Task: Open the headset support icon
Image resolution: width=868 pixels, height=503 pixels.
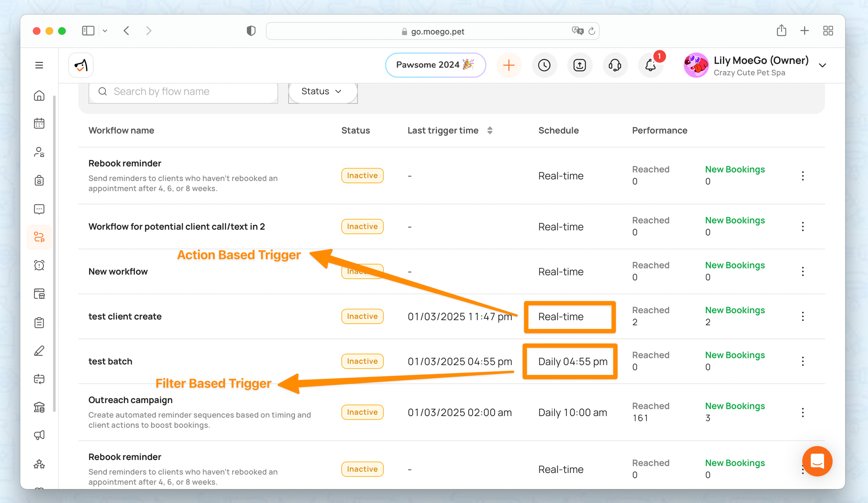Action: pos(615,65)
